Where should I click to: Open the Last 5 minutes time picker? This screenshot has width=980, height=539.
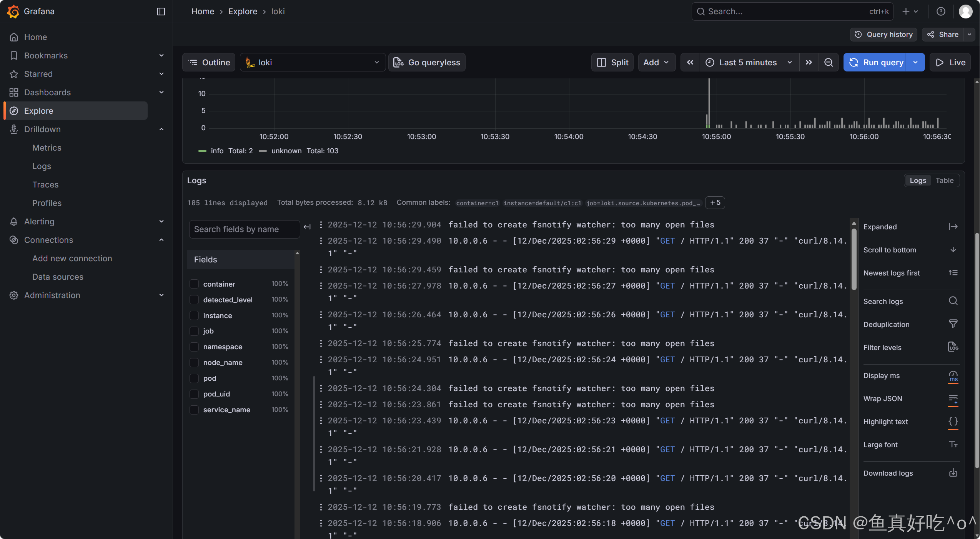[748, 62]
